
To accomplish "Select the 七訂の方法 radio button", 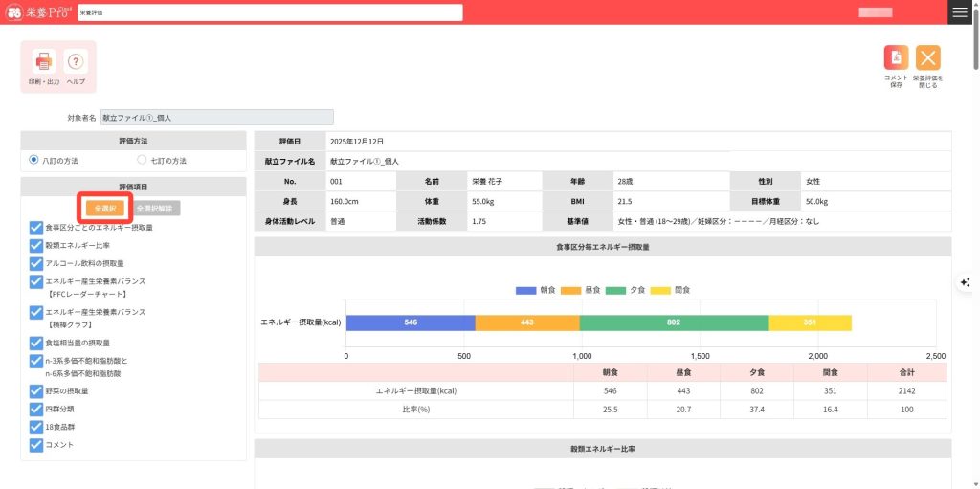I will tap(142, 160).
